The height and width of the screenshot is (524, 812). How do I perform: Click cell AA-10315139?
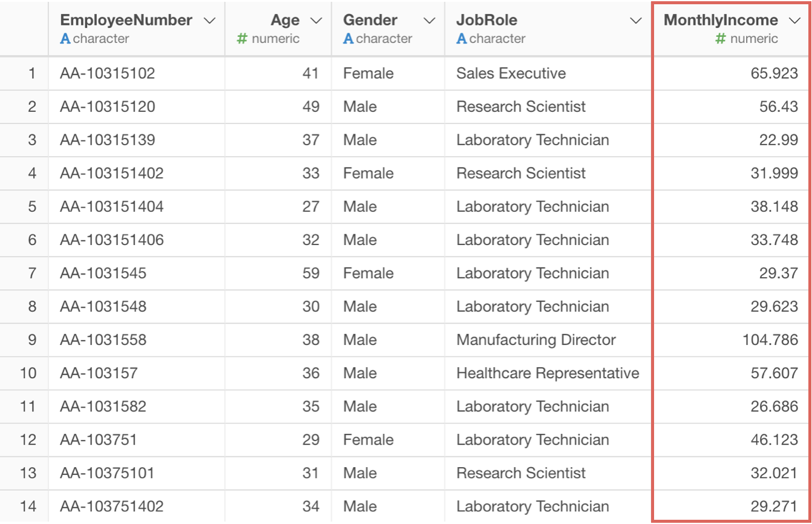point(137,140)
